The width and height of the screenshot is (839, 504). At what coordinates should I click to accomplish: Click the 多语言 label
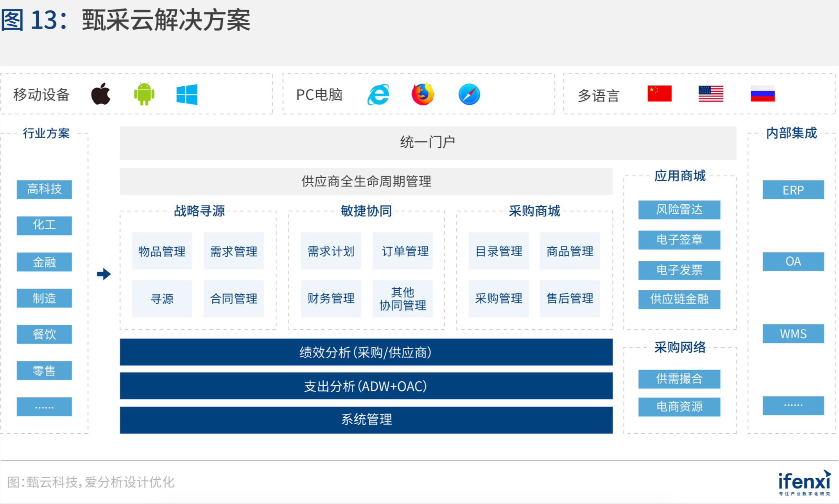[x=599, y=95]
